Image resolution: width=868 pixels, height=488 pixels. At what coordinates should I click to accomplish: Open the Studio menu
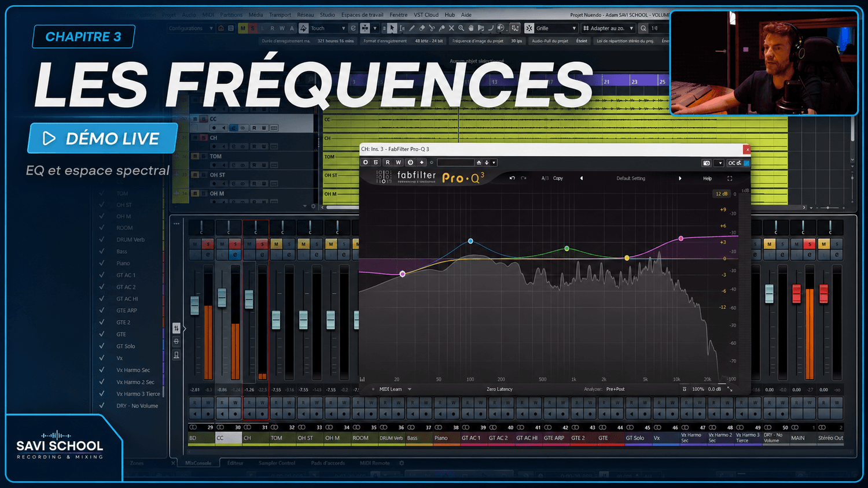pos(328,15)
